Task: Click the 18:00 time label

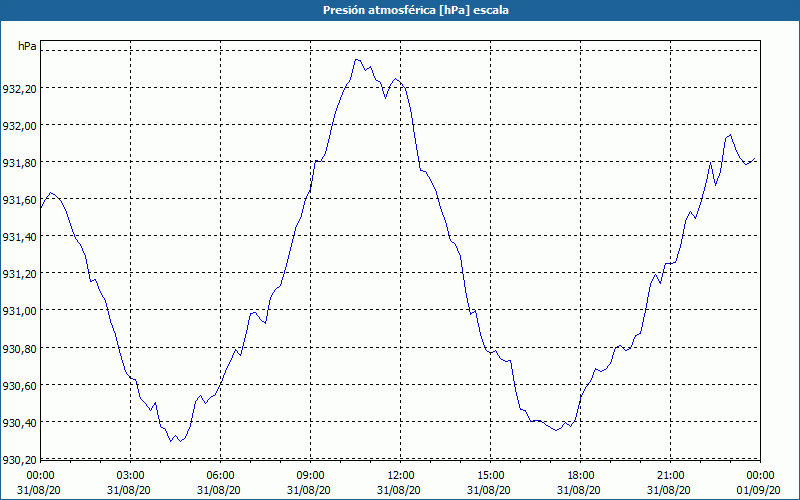Action: (581, 476)
